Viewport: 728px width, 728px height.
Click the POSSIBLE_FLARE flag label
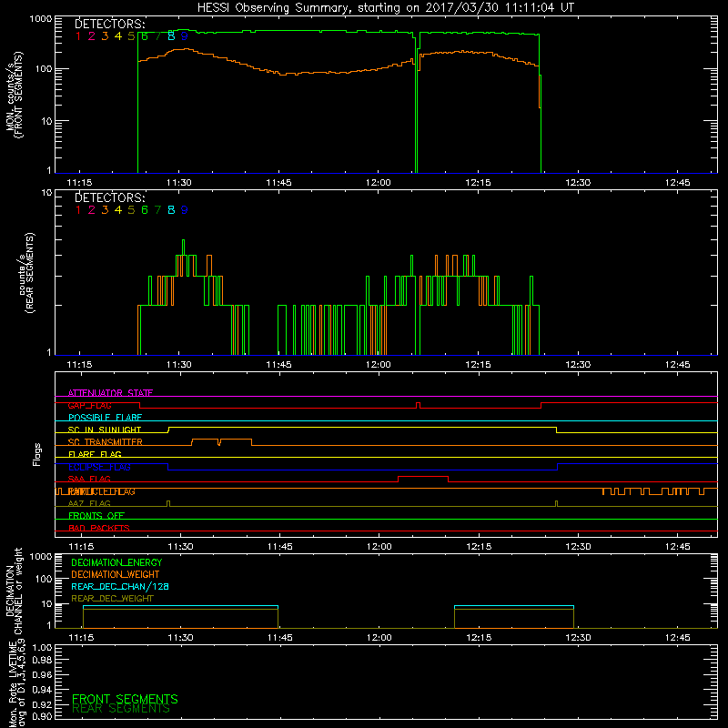[x=105, y=418]
